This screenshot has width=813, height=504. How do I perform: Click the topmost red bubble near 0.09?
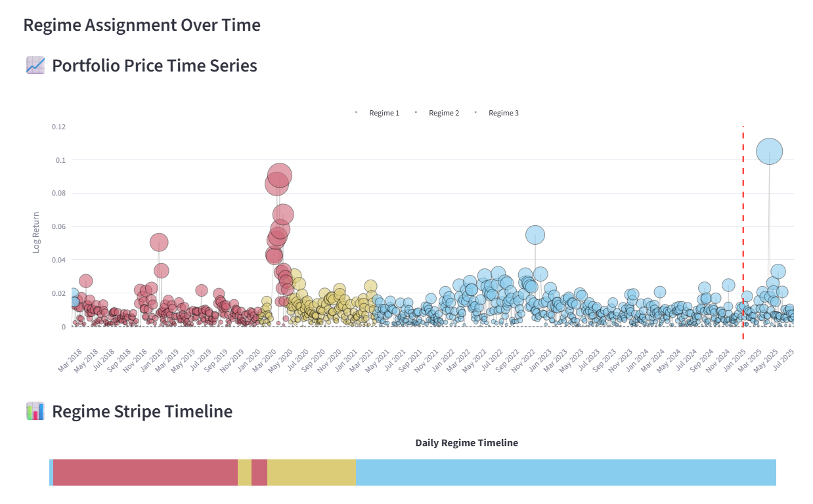pyautogui.click(x=280, y=175)
